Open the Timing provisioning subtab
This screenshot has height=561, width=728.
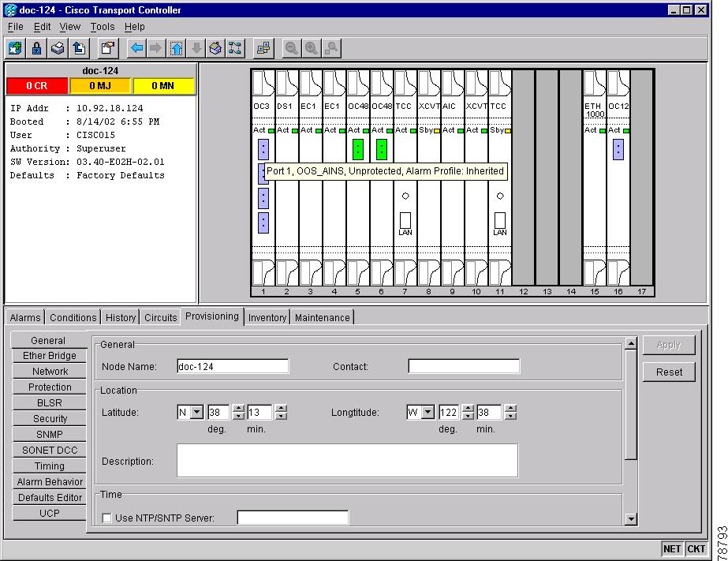49,466
